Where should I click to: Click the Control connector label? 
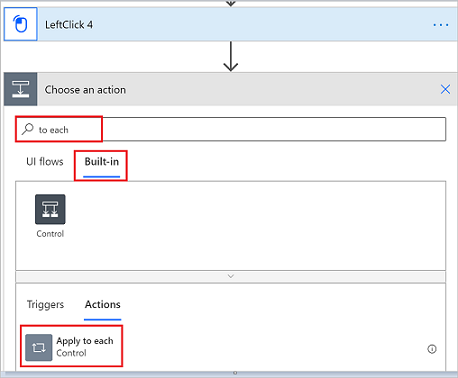tap(50, 234)
